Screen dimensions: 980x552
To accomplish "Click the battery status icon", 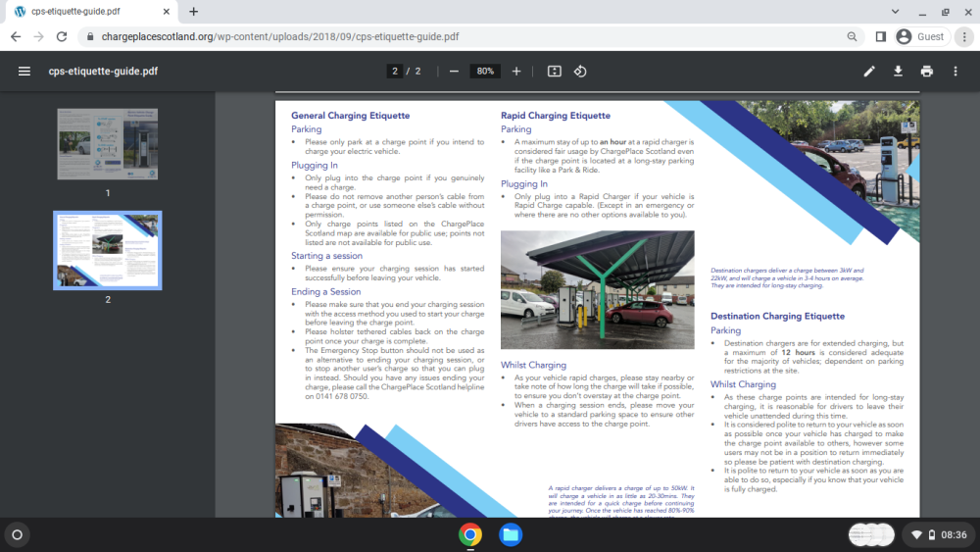I will [932, 535].
